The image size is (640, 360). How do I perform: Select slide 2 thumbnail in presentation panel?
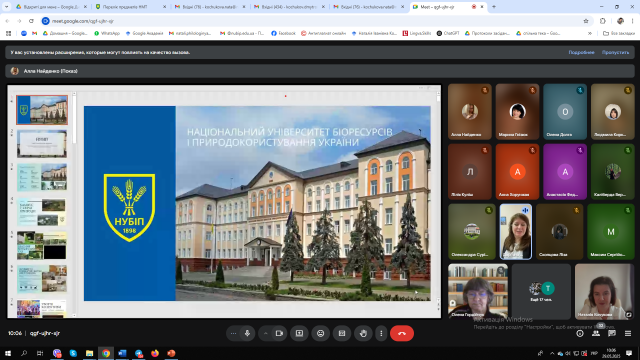point(42,144)
